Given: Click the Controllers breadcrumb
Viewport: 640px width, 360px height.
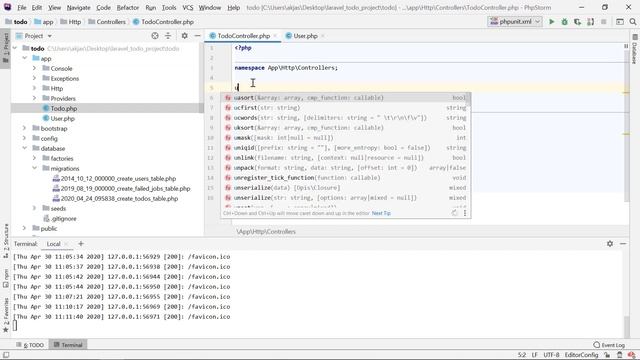Looking at the screenshot, I should point(107,22).
